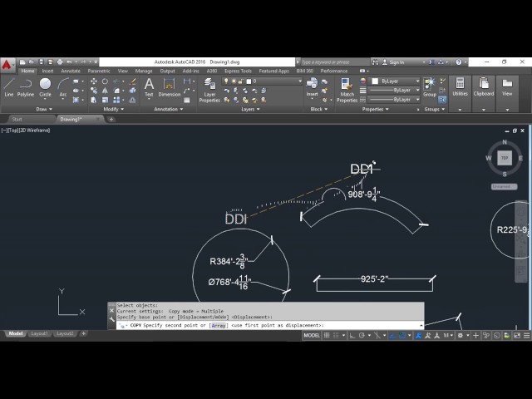
Task: Click the Copy tool in Modify panel
Action: click(94, 91)
